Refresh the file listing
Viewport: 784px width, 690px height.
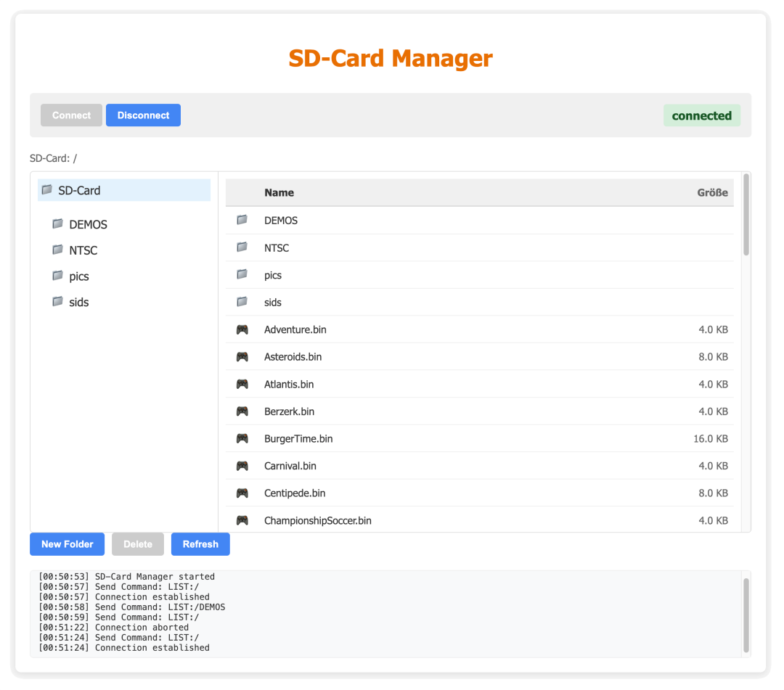tap(200, 544)
